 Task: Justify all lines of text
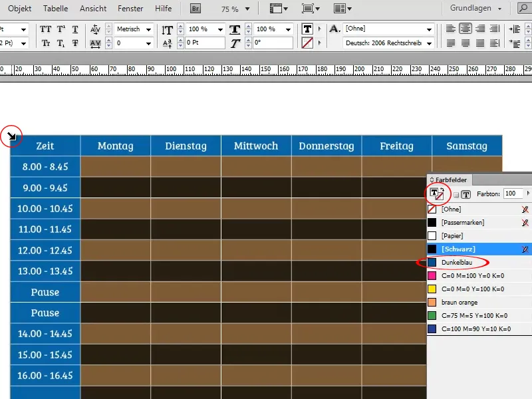[480, 43]
